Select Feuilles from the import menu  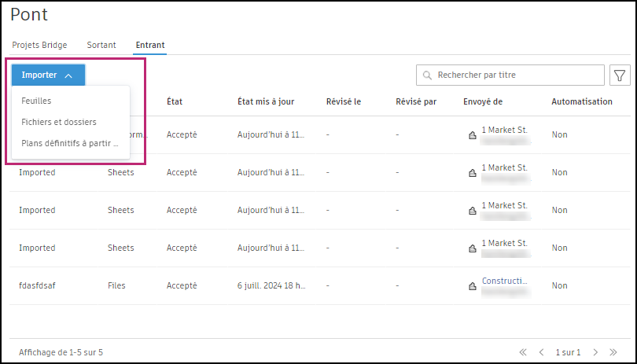[x=36, y=101]
